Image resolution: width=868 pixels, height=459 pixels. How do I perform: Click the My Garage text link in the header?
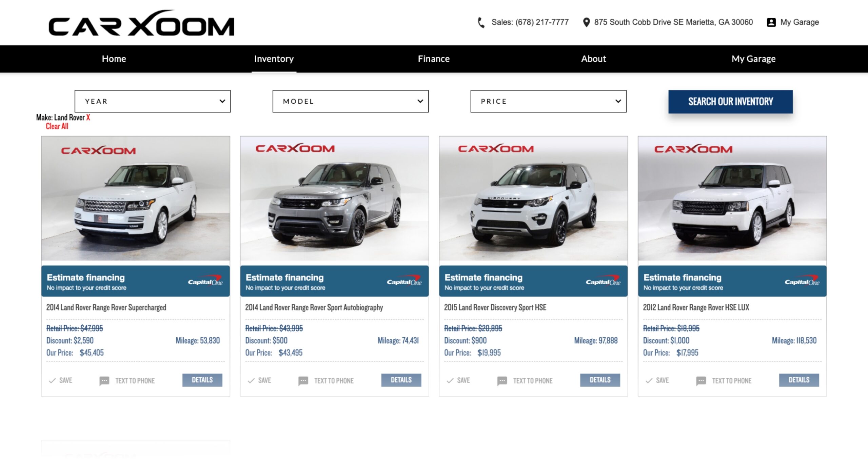[x=800, y=22]
